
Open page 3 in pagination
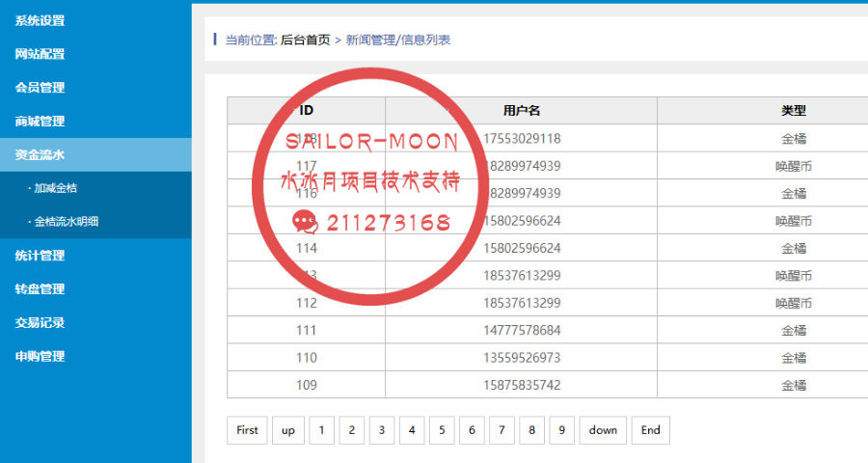point(381,430)
